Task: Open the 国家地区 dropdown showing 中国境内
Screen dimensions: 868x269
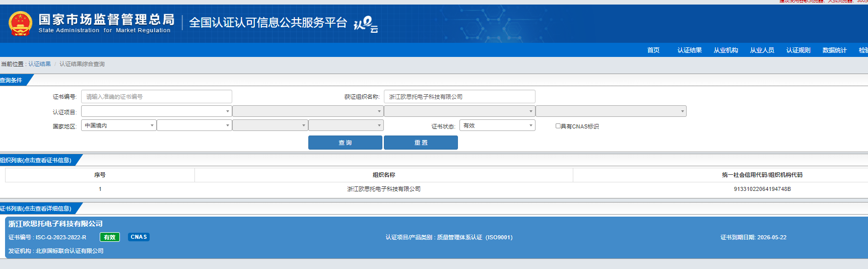Action: [x=119, y=125]
